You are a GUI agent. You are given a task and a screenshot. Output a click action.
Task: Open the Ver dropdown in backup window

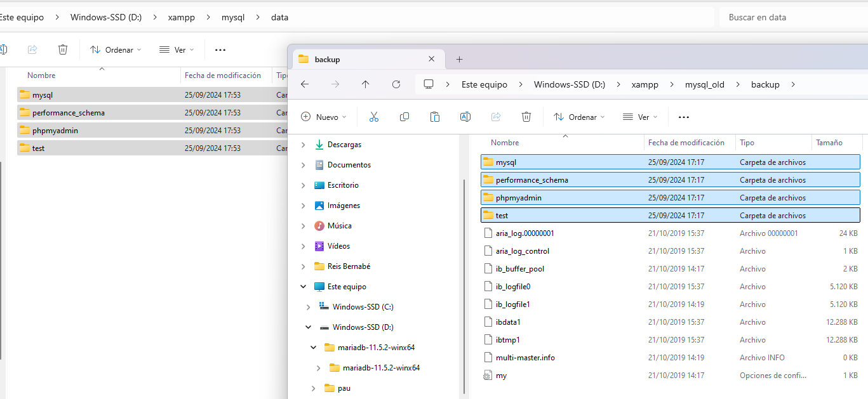click(639, 117)
